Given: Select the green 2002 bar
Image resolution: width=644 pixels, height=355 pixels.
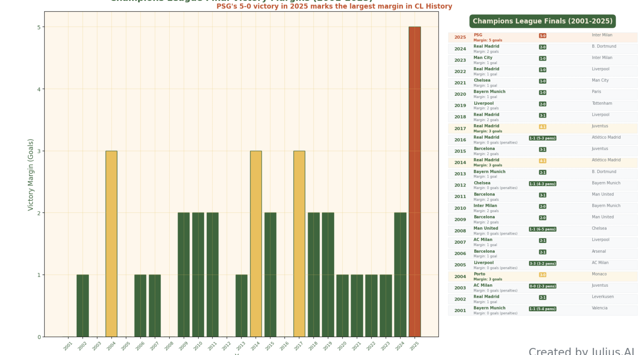Looking at the screenshot, I should point(83,305).
